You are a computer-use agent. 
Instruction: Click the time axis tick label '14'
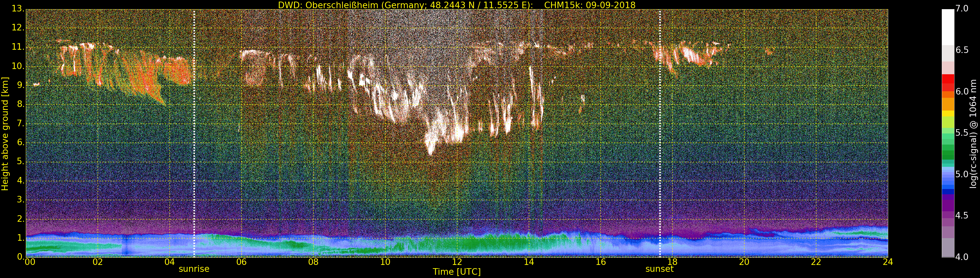point(529,262)
